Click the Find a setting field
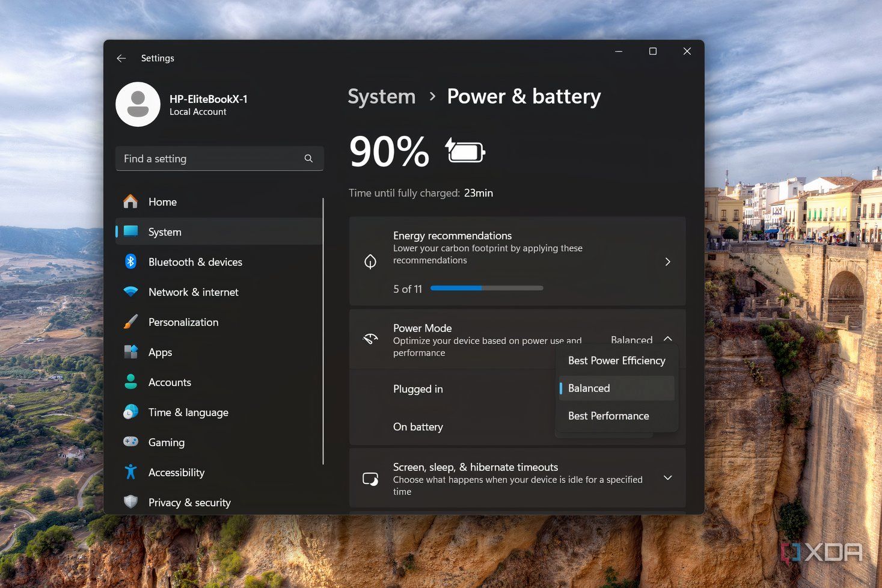The height and width of the screenshot is (588, 882). 210,159
